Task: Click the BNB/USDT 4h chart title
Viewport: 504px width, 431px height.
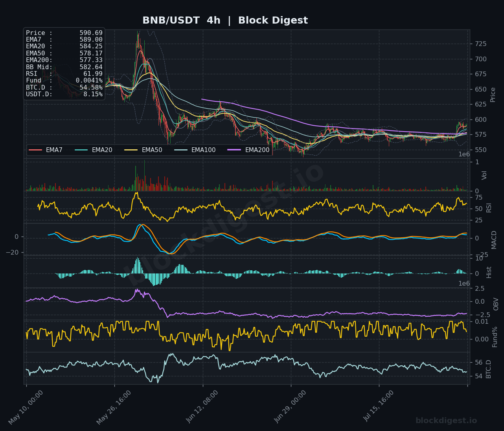Action: [225, 20]
